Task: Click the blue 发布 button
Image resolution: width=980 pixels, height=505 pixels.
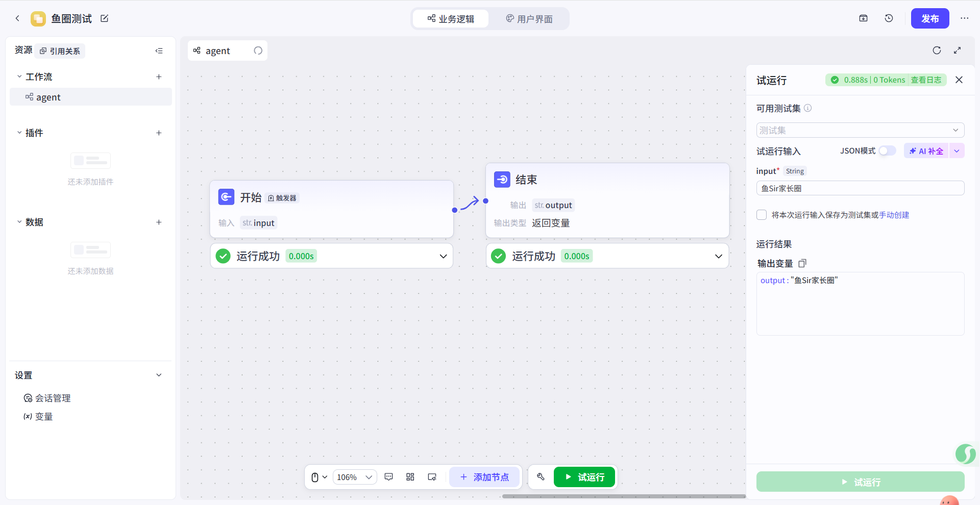Action: coord(929,18)
